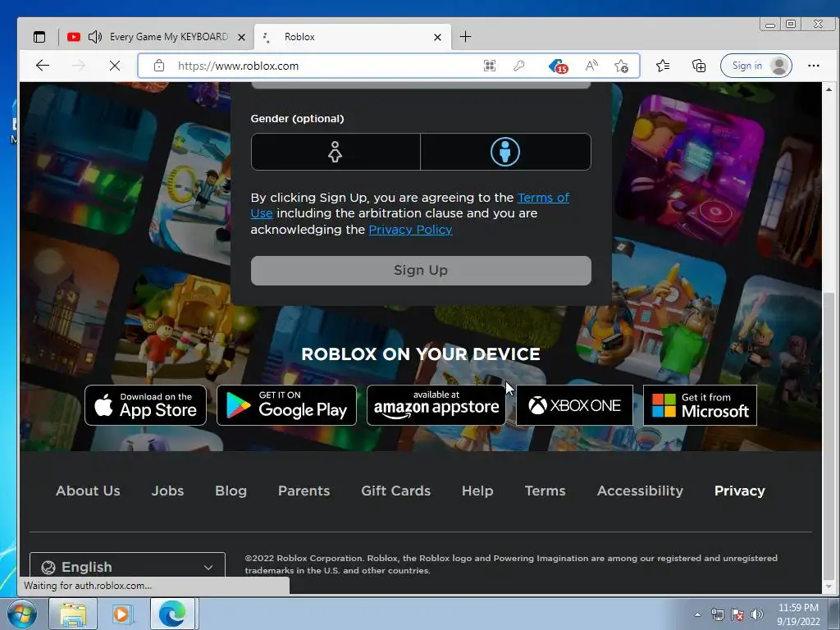The width and height of the screenshot is (840, 630).
Task: Open the Terms footer link
Action: coord(545,491)
